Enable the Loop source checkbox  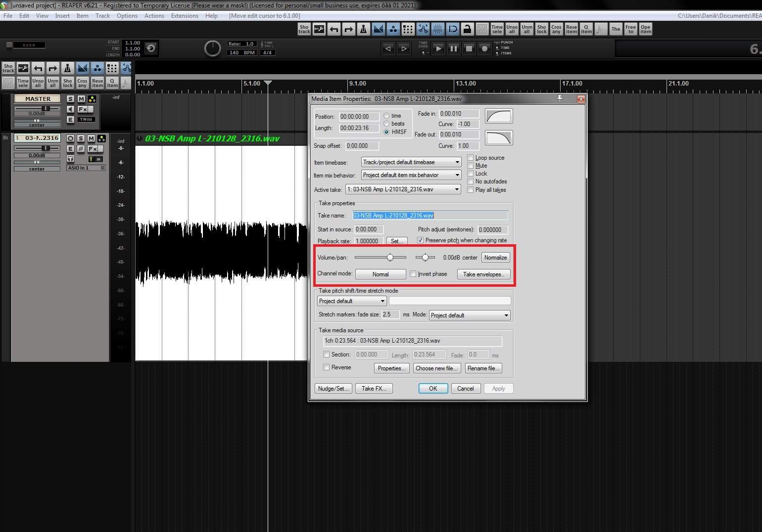click(x=471, y=158)
